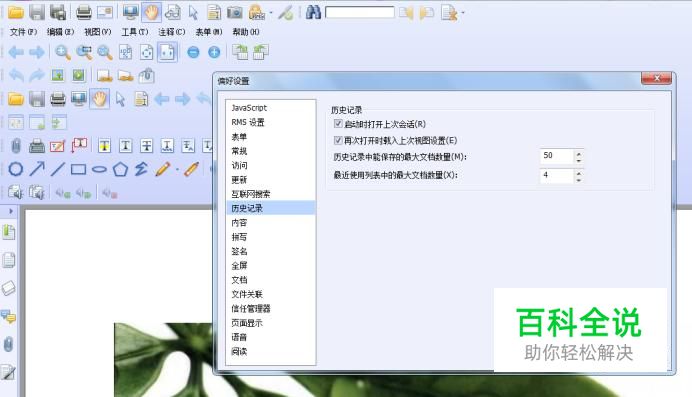Open the Bookmarks sidebar panel
Image resolution: width=692 pixels, height=397 pixels.
click(8, 232)
